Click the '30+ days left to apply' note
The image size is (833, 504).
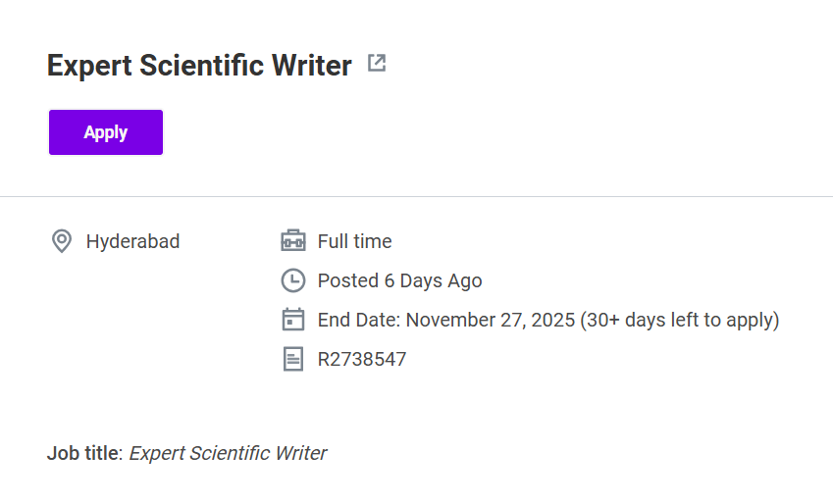coord(680,320)
